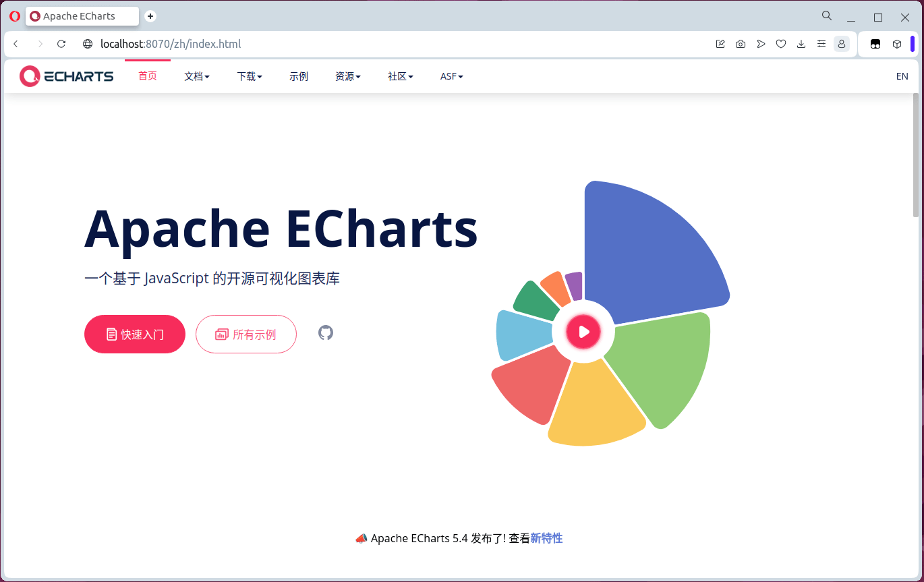The width and height of the screenshot is (924, 582).
Task: Add page to bookmarks heart icon
Action: (781, 44)
